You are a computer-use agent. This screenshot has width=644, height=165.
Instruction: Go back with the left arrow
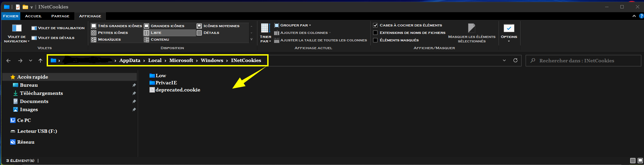point(8,61)
